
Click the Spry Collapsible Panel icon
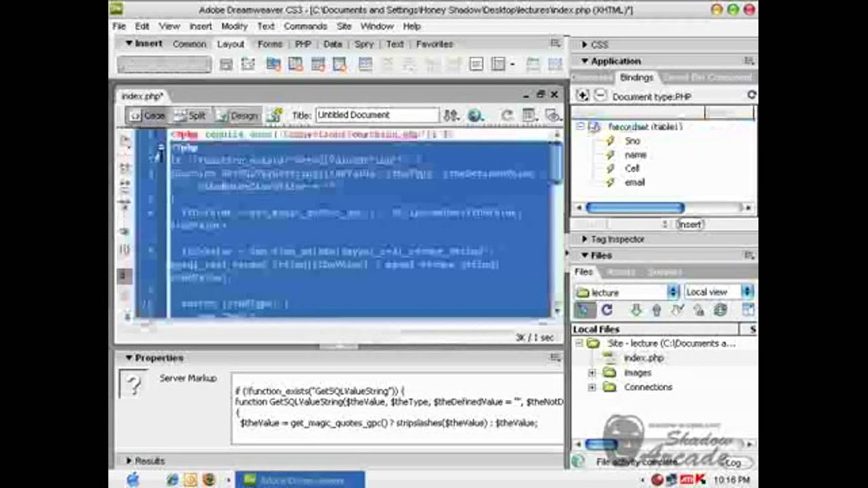[x=340, y=64]
